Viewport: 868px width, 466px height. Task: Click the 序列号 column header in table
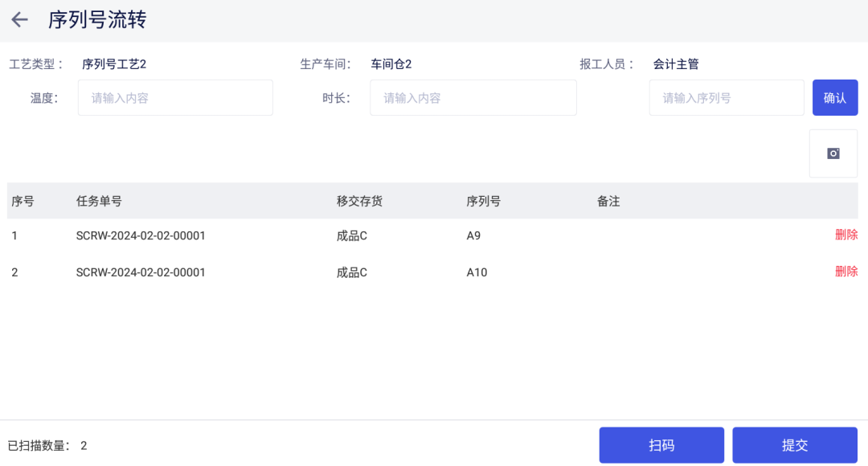483,202
